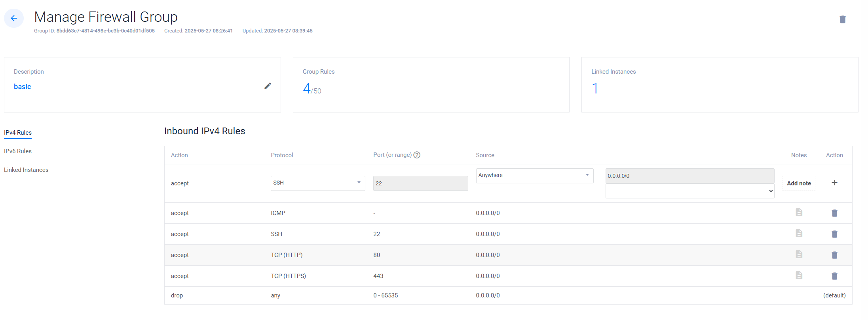Delete the firewall group via top trash icon
This screenshot has width=868, height=320.
[843, 19]
